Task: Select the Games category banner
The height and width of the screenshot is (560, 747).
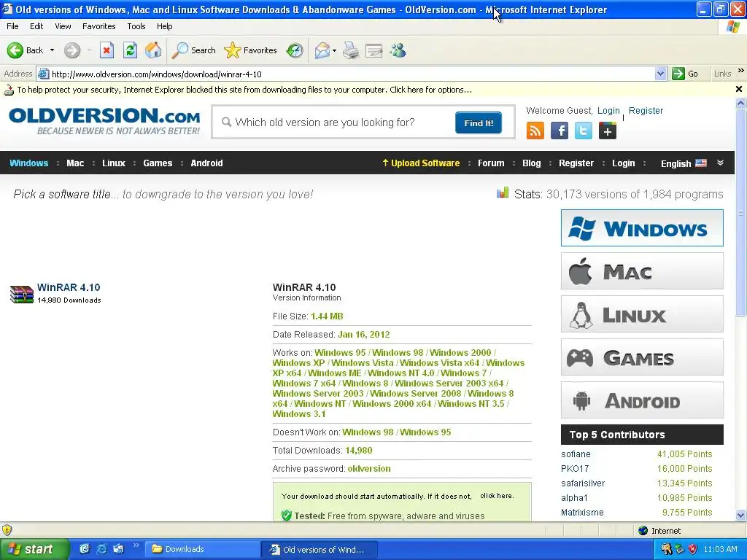Action: point(642,357)
